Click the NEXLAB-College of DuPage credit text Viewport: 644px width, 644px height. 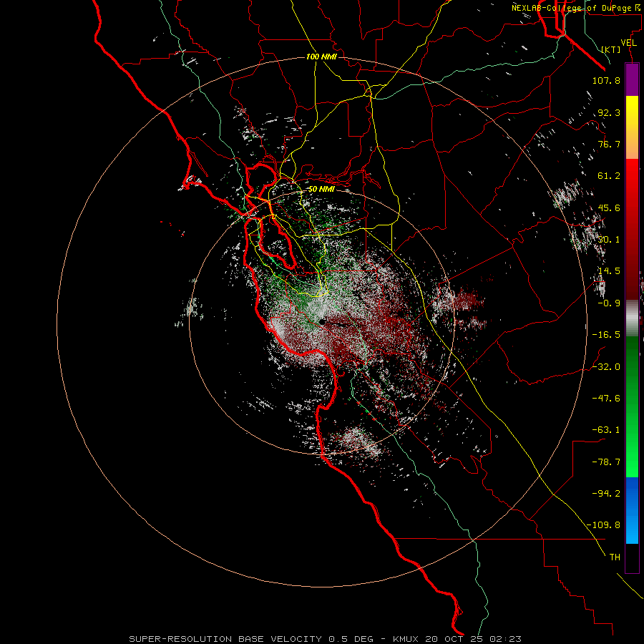[x=575, y=7]
